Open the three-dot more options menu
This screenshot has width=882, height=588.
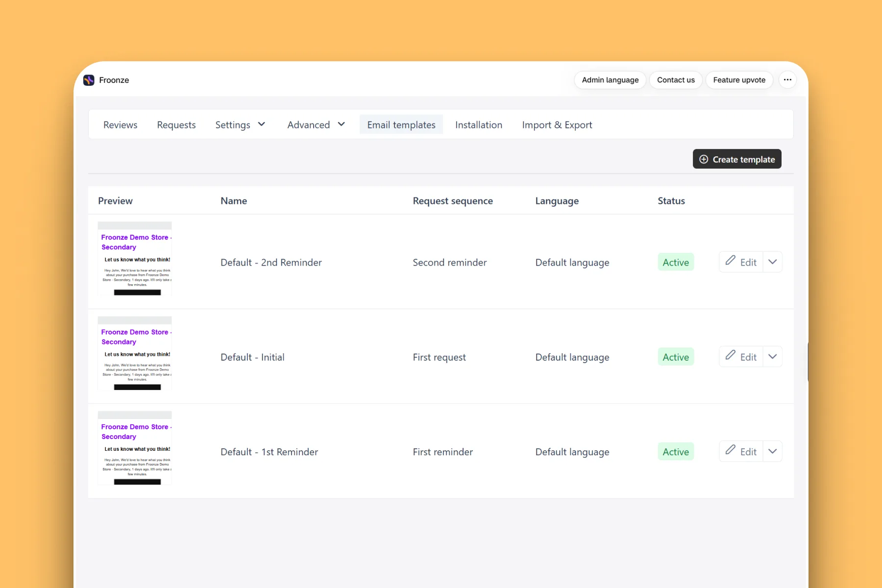click(787, 80)
